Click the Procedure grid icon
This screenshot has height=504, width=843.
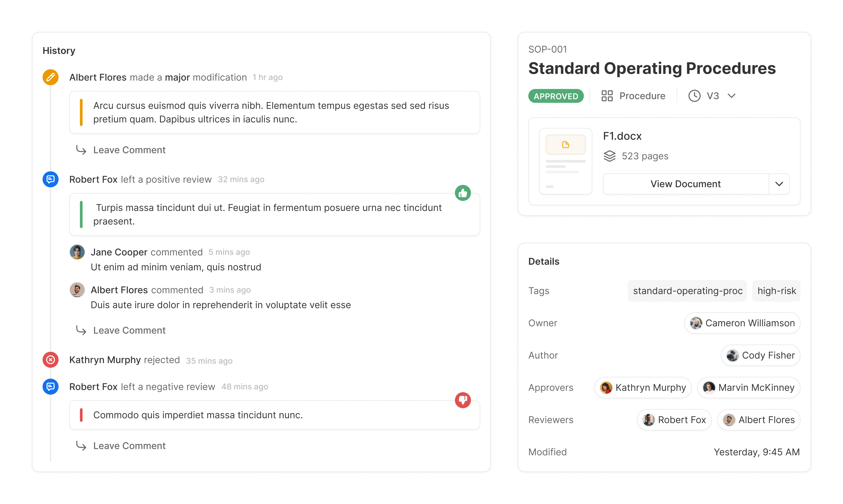(x=607, y=96)
